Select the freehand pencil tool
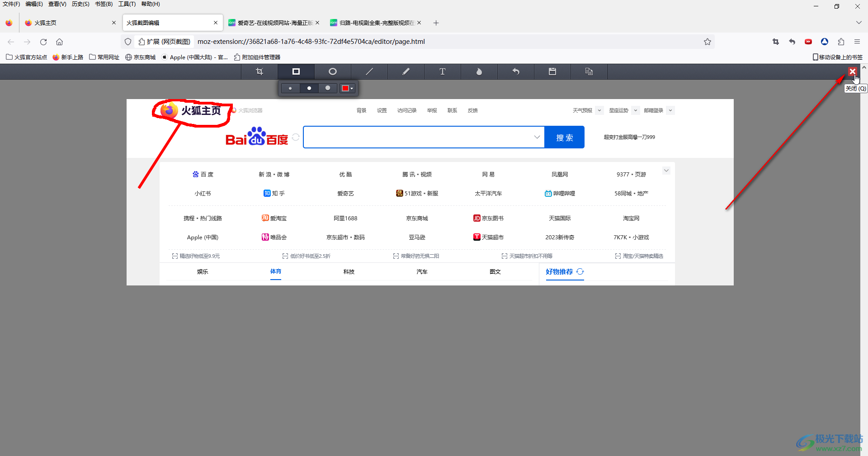868x456 pixels. [x=406, y=71]
